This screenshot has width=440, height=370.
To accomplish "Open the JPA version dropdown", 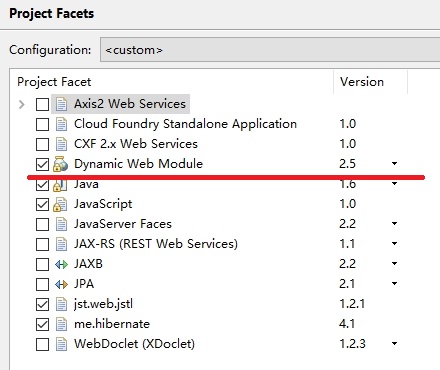I will [394, 283].
